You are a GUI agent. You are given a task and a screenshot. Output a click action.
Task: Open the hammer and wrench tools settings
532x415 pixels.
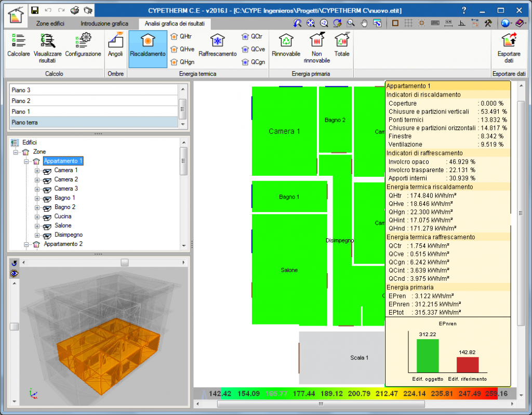[488, 23]
